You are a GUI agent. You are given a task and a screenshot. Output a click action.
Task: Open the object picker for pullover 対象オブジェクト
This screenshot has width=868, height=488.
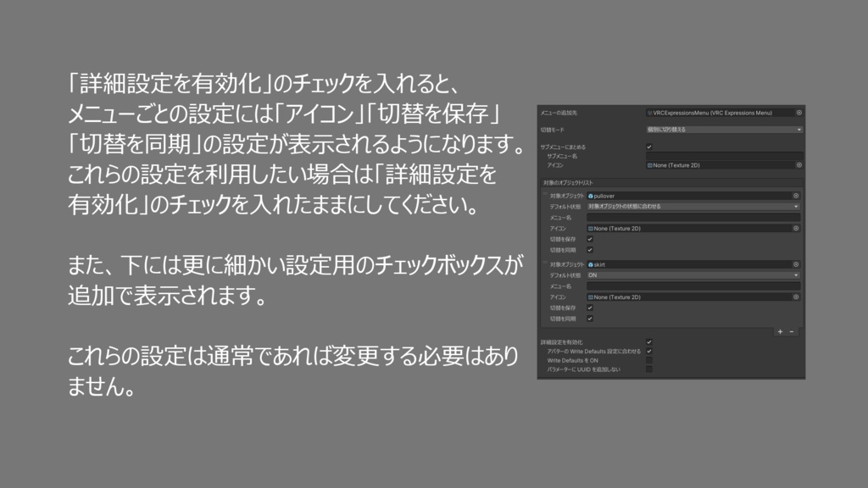pos(798,195)
